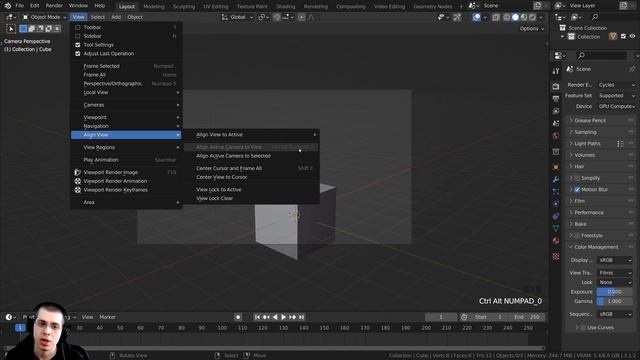
Task: Click the viewport overlays icon
Action: [476, 17]
